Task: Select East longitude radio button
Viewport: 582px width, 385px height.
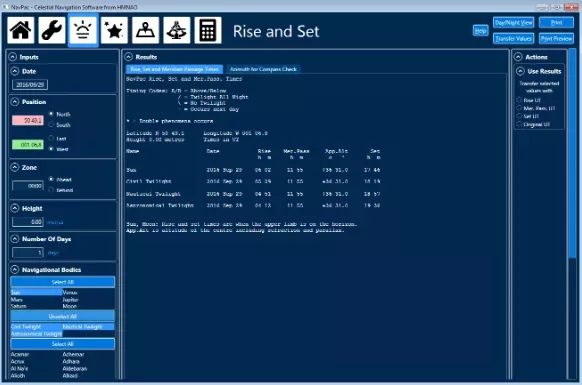Action: [x=51, y=138]
